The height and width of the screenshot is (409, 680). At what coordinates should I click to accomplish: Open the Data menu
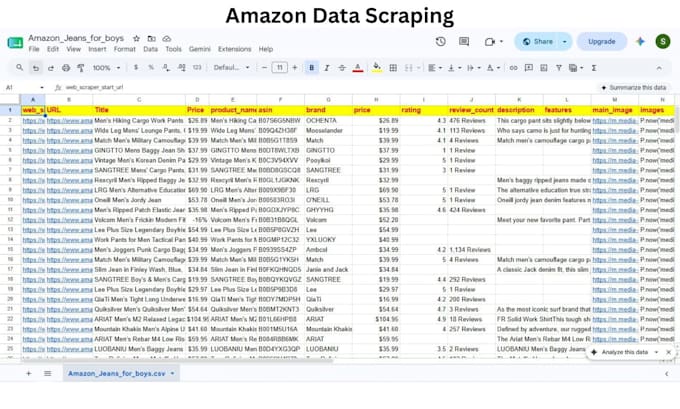click(x=150, y=49)
